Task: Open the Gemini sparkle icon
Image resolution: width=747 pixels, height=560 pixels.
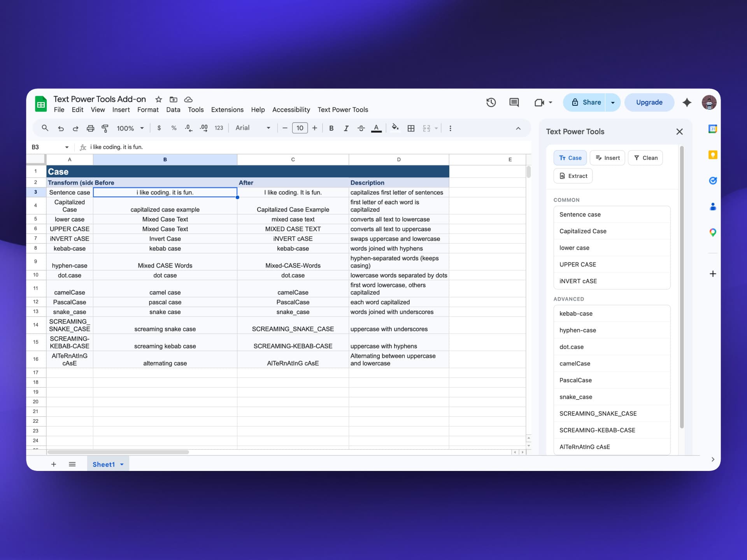Action: 687,103
